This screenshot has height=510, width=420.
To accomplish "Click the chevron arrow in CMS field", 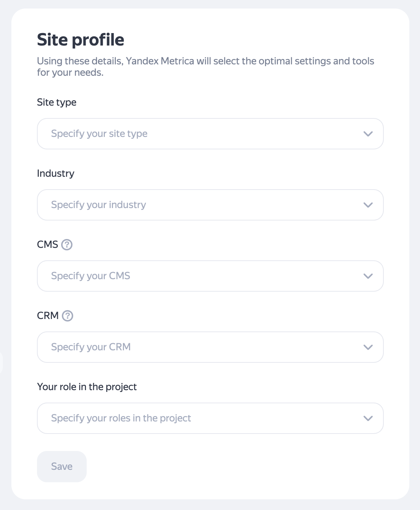I will point(368,276).
